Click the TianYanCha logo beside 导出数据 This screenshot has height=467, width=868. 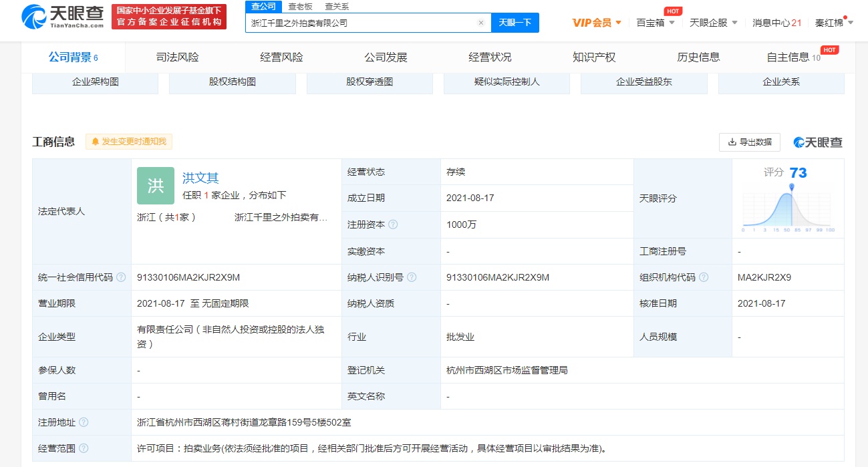[818, 142]
